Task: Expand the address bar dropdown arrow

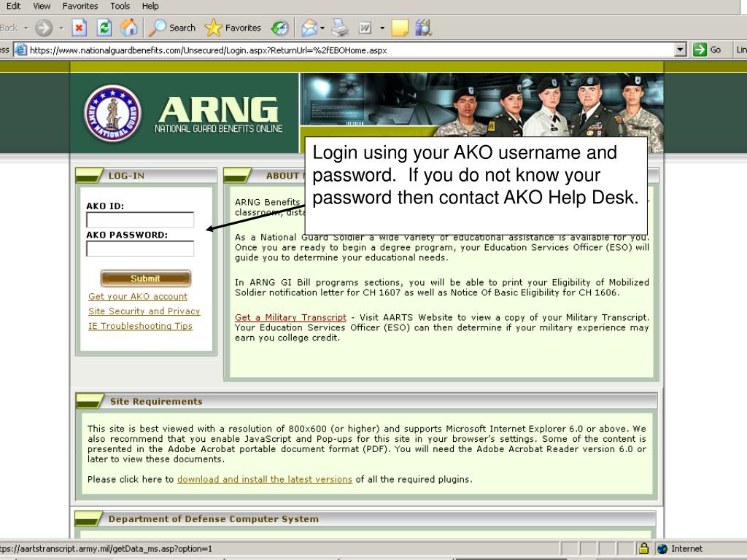Action: [681, 50]
